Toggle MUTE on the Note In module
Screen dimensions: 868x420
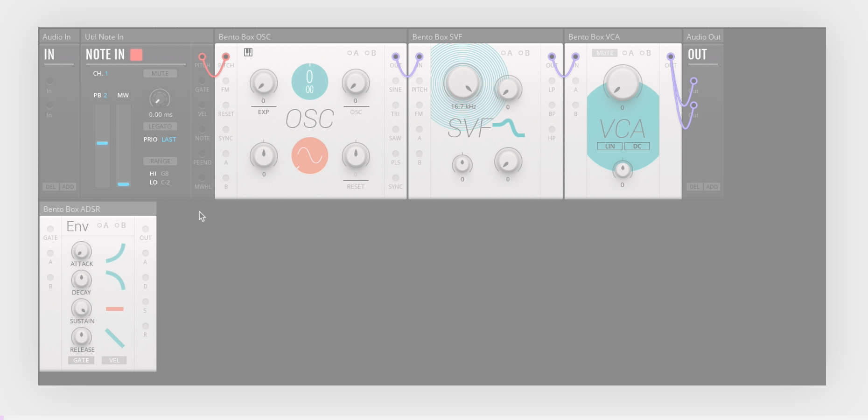pos(160,74)
